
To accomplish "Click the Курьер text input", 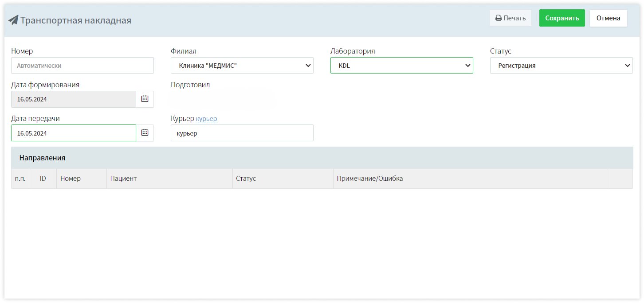I will 242,133.
